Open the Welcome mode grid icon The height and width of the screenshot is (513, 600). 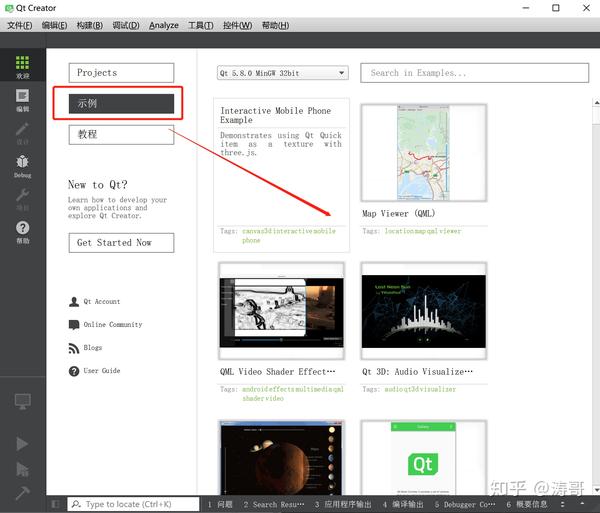[x=22, y=66]
